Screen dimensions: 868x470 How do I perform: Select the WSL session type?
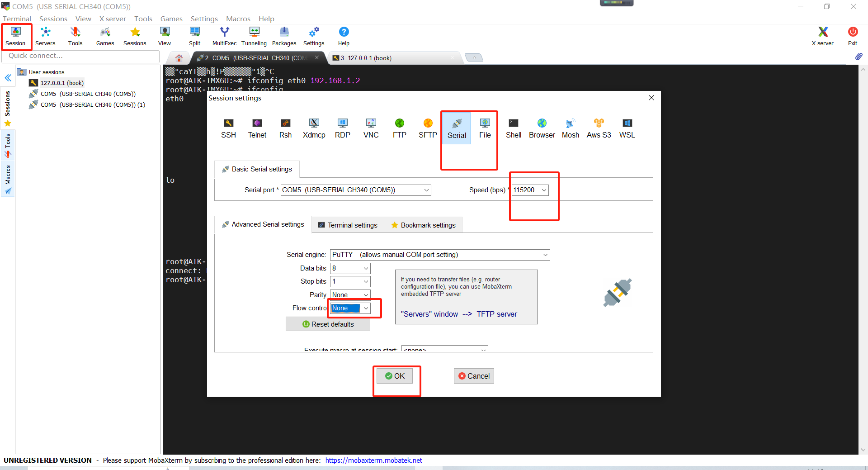click(x=627, y=128)
